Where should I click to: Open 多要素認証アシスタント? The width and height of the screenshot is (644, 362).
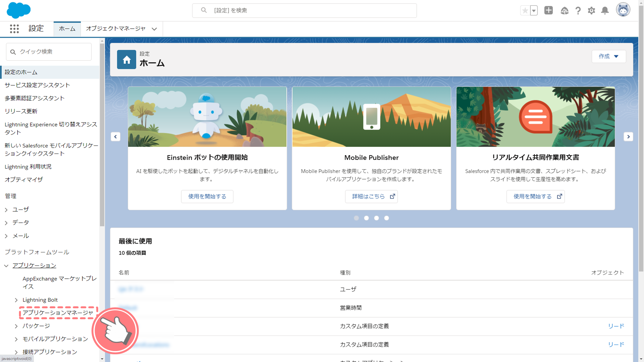pos(34,98)
